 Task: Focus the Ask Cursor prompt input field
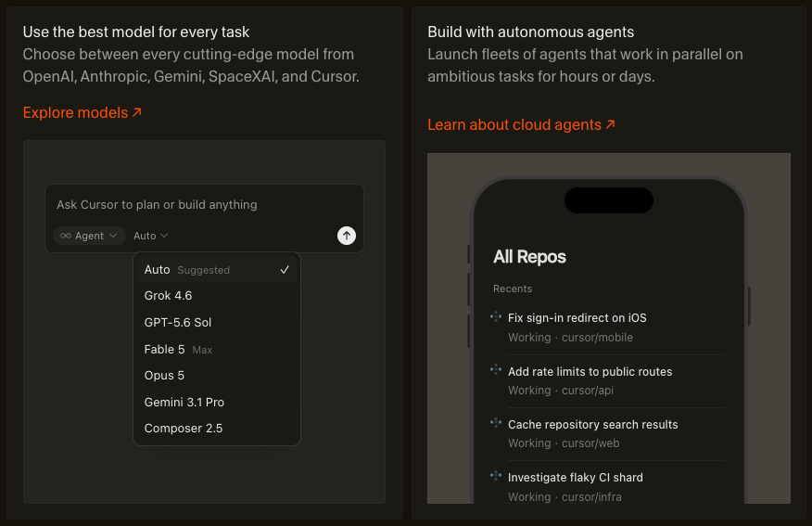(x=204, y=205)
